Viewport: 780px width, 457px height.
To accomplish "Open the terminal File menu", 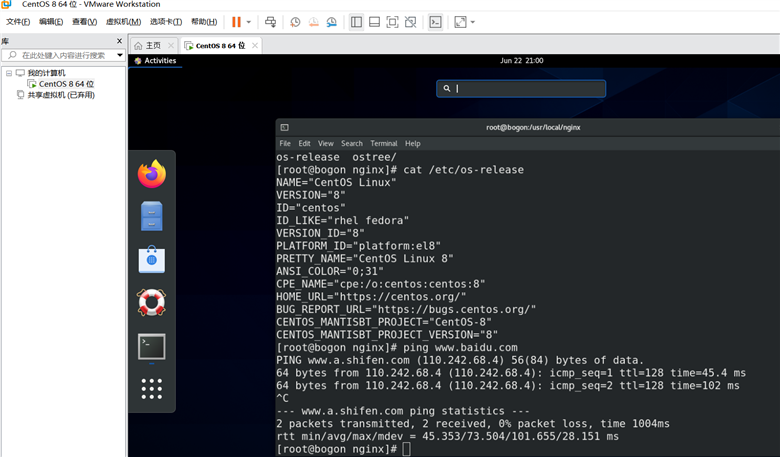I will 285,143.
